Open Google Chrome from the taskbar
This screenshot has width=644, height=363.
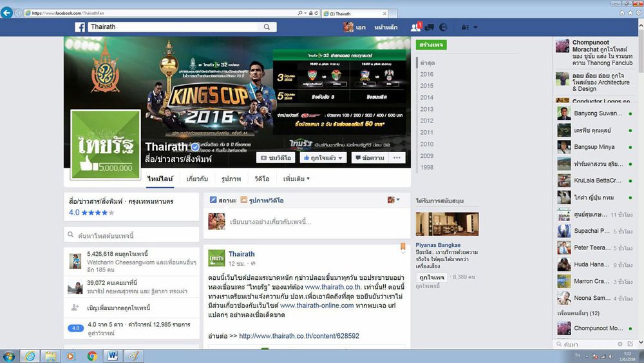(x=92, y=356)
